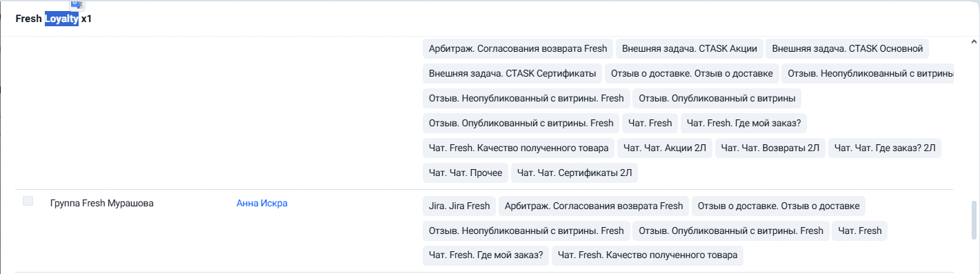
Task: Open the Анна Искра profile link
Action: pyautogui.click(x=261, y=203)
